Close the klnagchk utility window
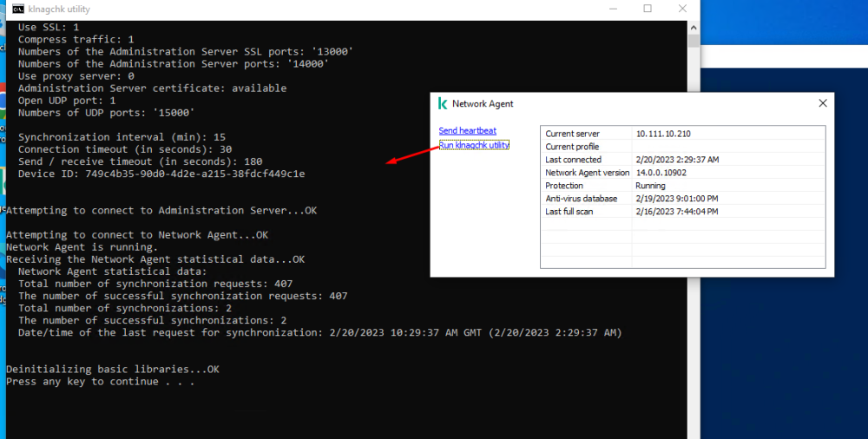 (x=682, y=9)
